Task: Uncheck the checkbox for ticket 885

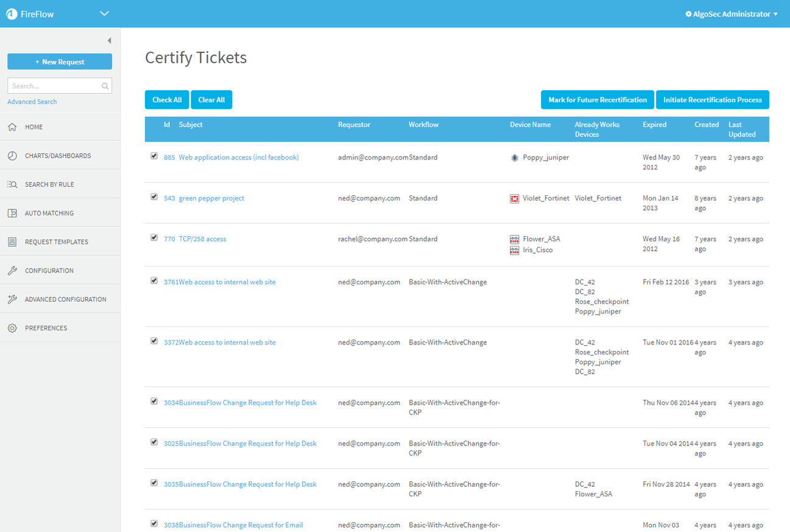Action: tap(154, 156)
